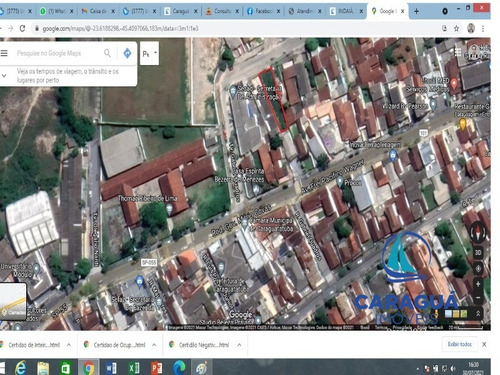Click the Wizard by Pearson map marker
This screenshot has width=500, height=375.
433,104
